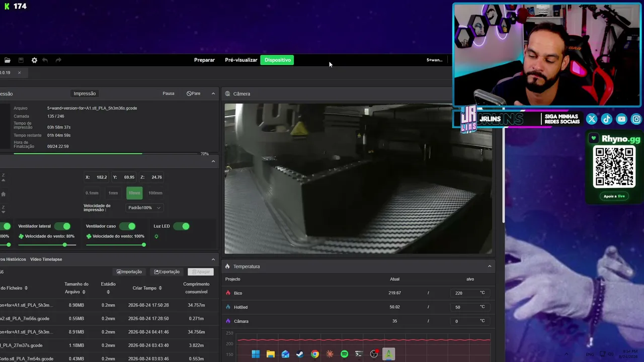Toggle the Ventilador lateral switch
Viewport: 644px width, 362px height.
point(62,226)
